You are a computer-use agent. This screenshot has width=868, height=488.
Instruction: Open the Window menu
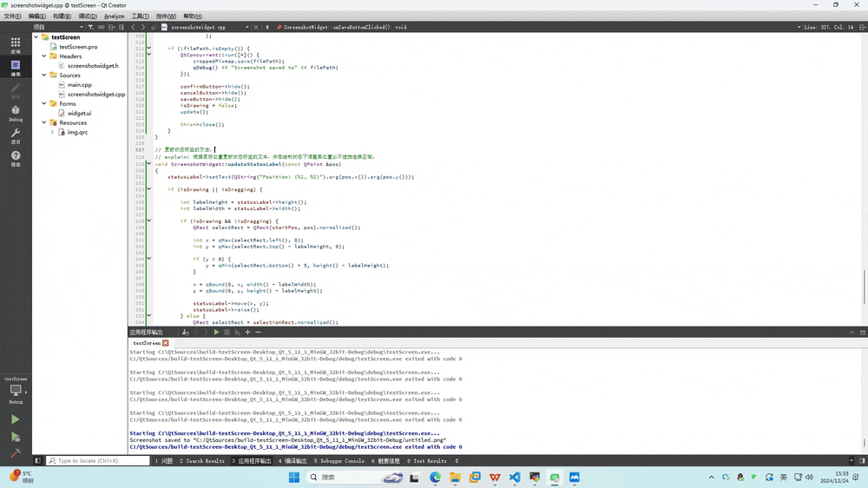coord(166,16)
